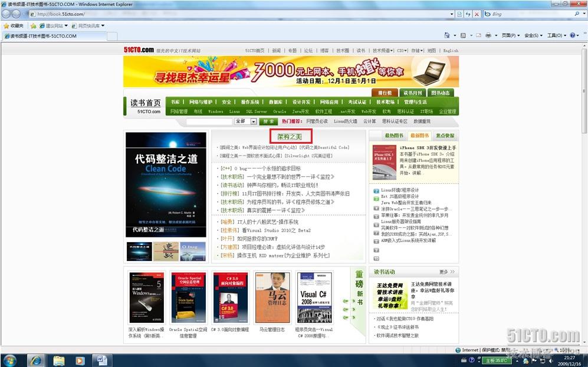Click the 寻找思杰幸运星 banner advertisement

click(x=291, y=71)
